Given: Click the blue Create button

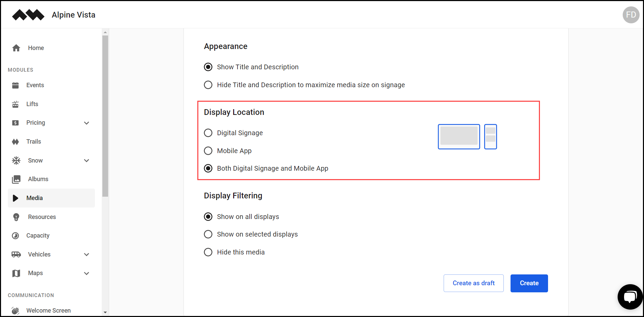Looking at the screenshot, I should [529, 283].
